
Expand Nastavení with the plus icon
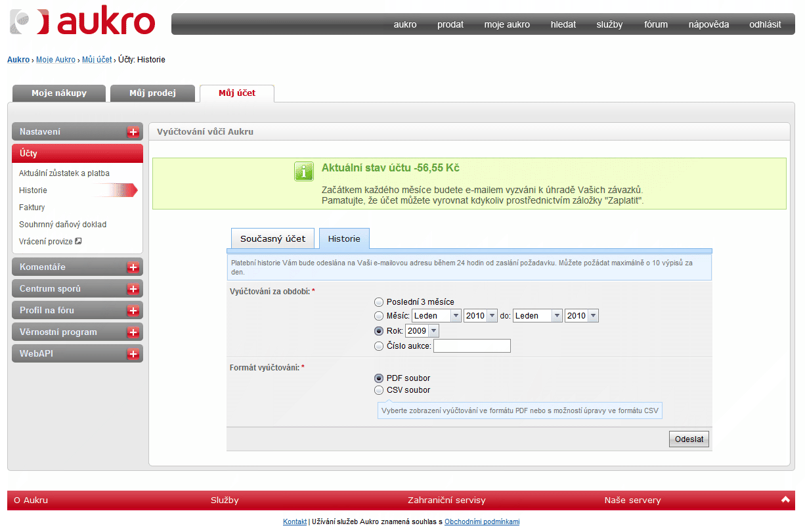133,131
